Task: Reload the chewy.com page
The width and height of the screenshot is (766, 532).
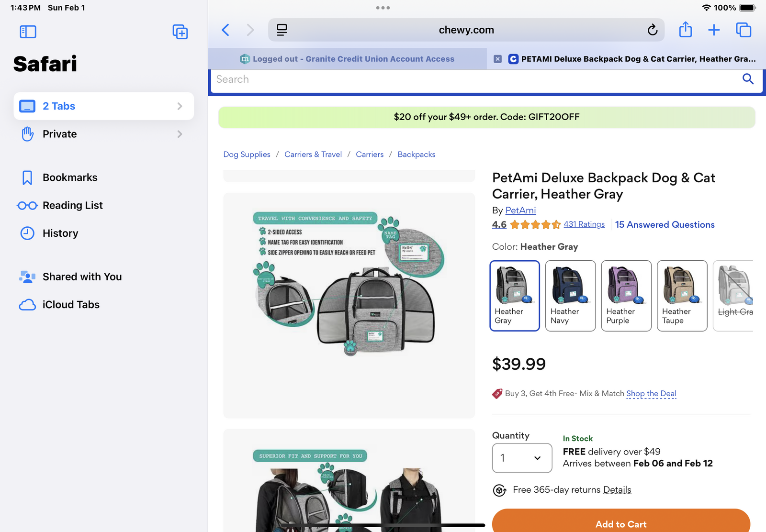Action: point(652,30)
